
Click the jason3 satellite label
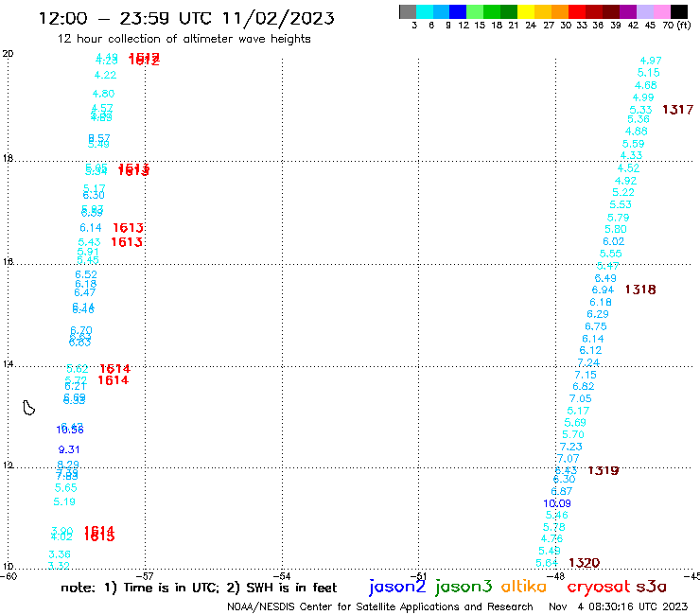pos(464,587)
